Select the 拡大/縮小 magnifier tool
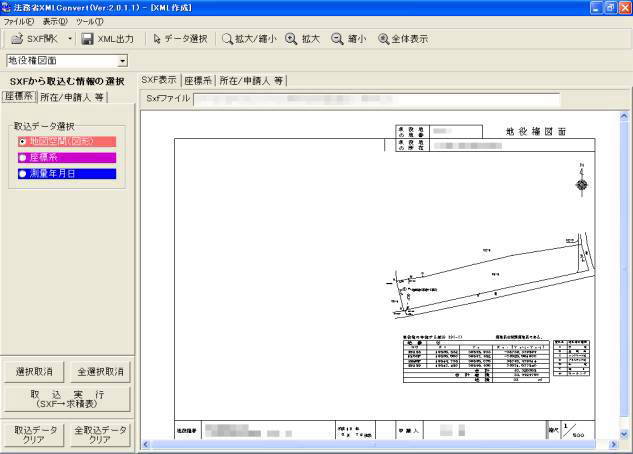 point(228,39)
